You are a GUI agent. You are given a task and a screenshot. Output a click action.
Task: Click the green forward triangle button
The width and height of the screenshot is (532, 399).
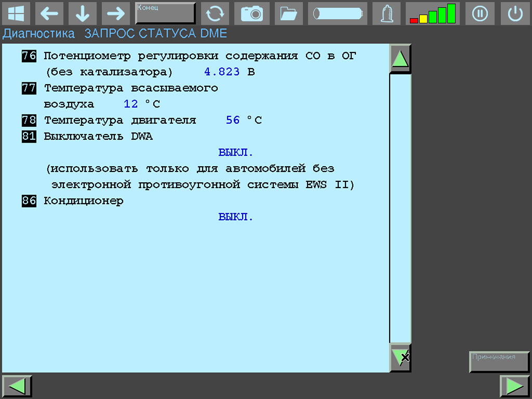(x=515, y=385)
